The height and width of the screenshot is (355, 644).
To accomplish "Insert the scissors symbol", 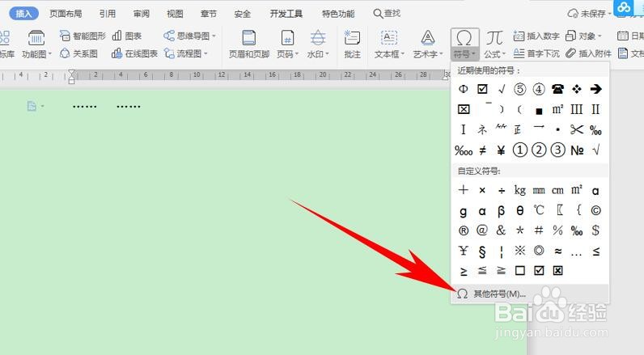I will click(x=577, y=130).
